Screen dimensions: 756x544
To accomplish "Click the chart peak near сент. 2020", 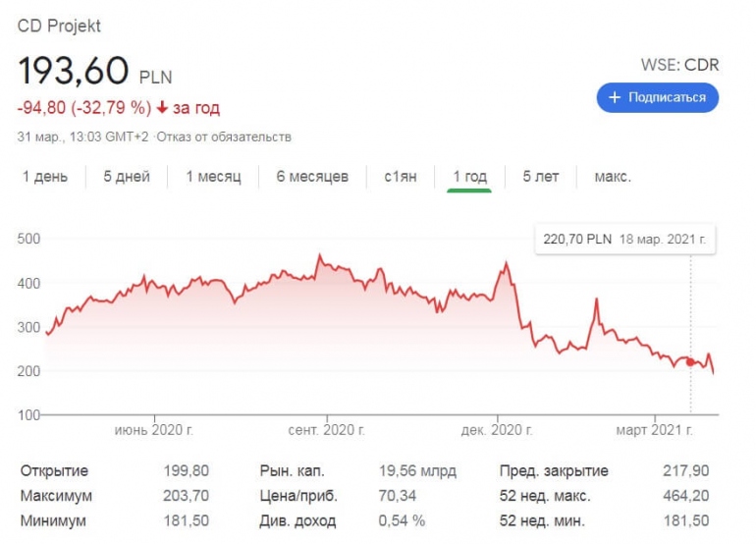I will (319, 256).
